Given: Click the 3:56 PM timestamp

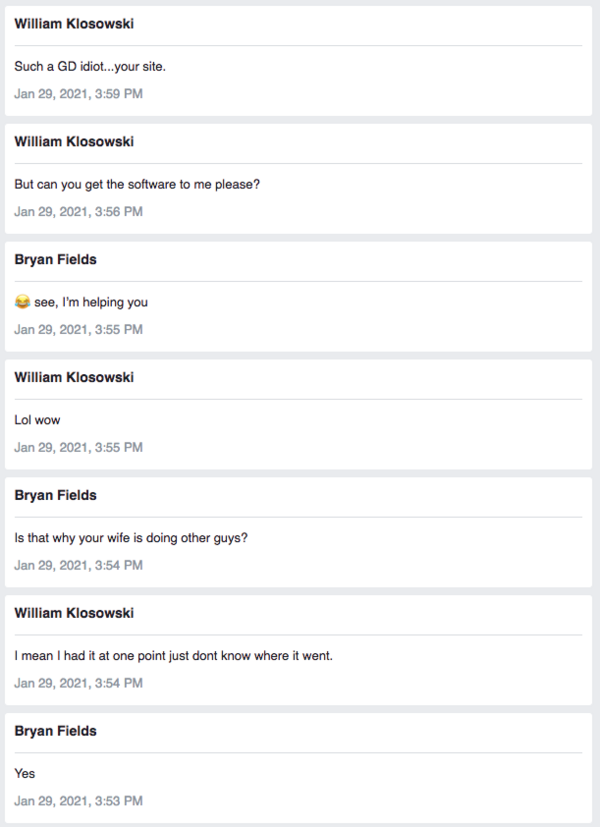Looking at the screenshot, I should [78, 212].
